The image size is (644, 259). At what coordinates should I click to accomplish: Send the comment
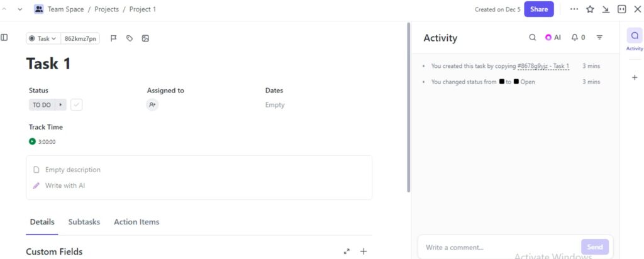(x=595, y=246)
